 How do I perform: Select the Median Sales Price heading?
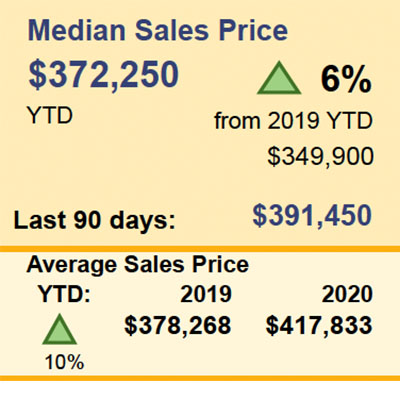(158, 31)
